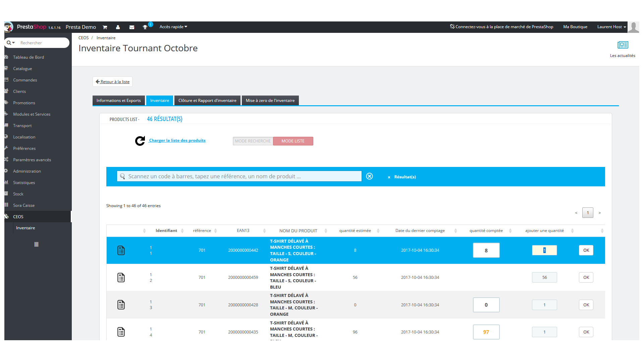
Task: Switch to MODE RECHERCHE toggle
Action: coord(253,141)
